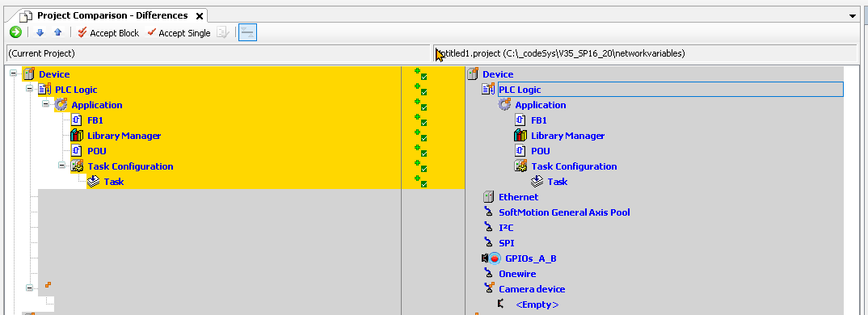Select Library Manager in the right tree
This screenshot has width=868, height=315.
click(x=568, y=136)
